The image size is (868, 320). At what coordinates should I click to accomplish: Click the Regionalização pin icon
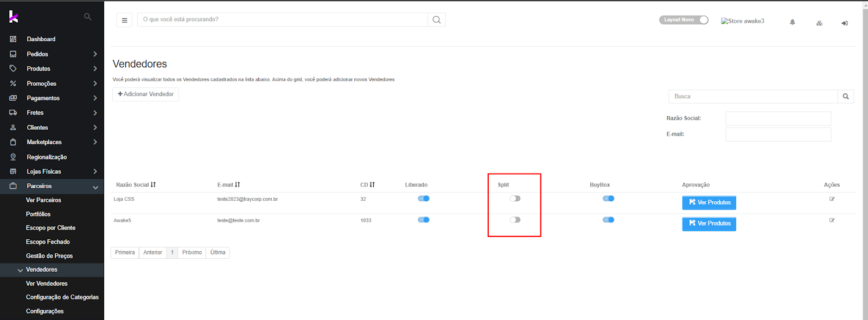[13, 157]
